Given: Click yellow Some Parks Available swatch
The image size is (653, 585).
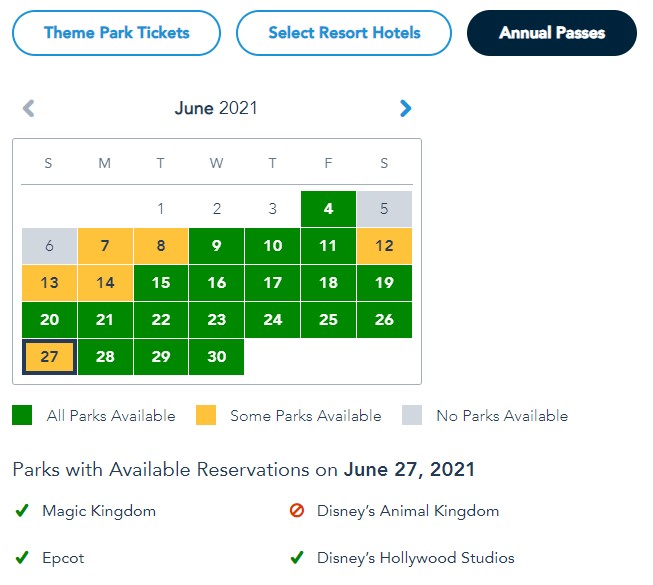Looking at the screenshot, I should click(x=205, y=415).
